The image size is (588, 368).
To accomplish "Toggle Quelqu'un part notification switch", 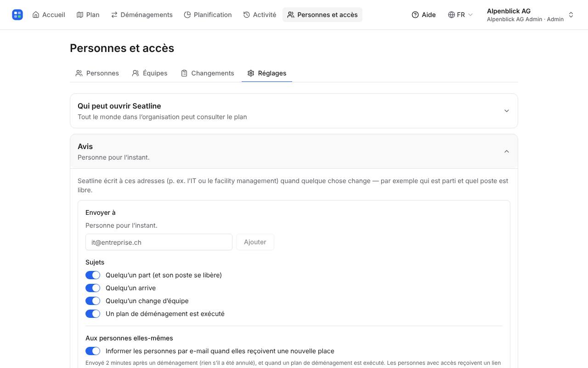I will click(93, 275).
